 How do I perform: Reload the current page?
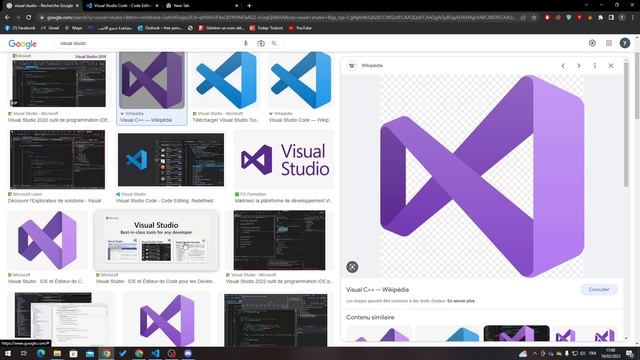pos(29,18)
